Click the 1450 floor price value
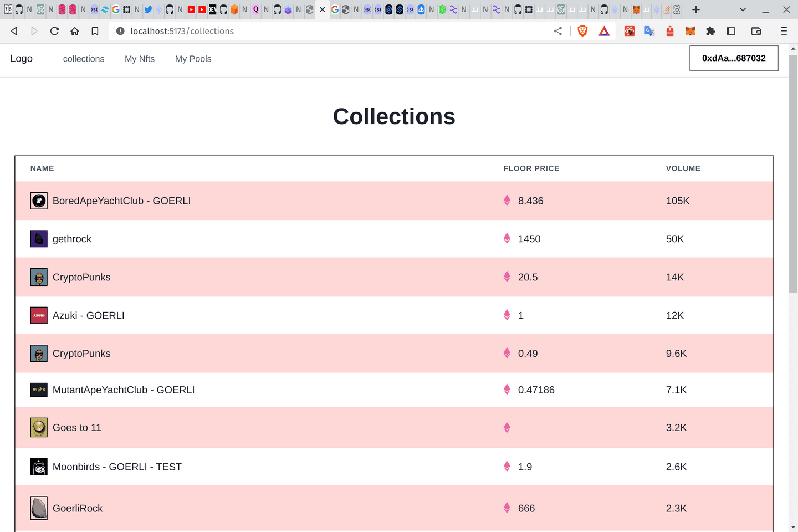Screen dimensions: 798x532 pos(529,239)
